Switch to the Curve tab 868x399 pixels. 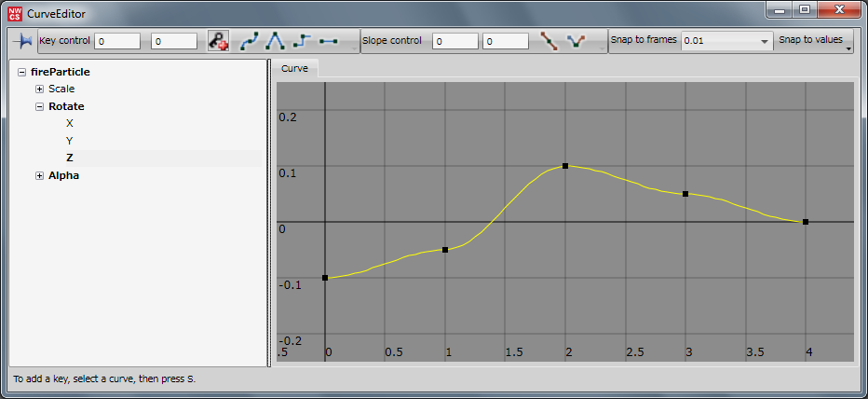point(294,69)
